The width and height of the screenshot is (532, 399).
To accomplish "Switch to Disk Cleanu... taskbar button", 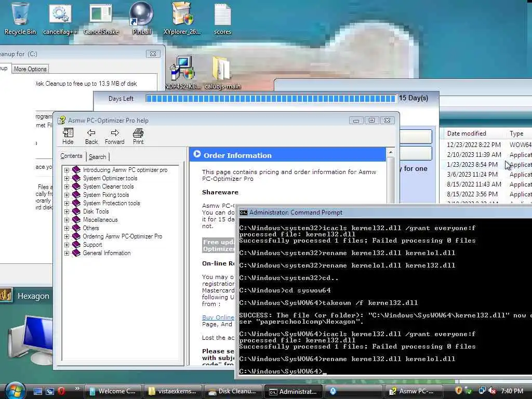I will pos(233,391).
